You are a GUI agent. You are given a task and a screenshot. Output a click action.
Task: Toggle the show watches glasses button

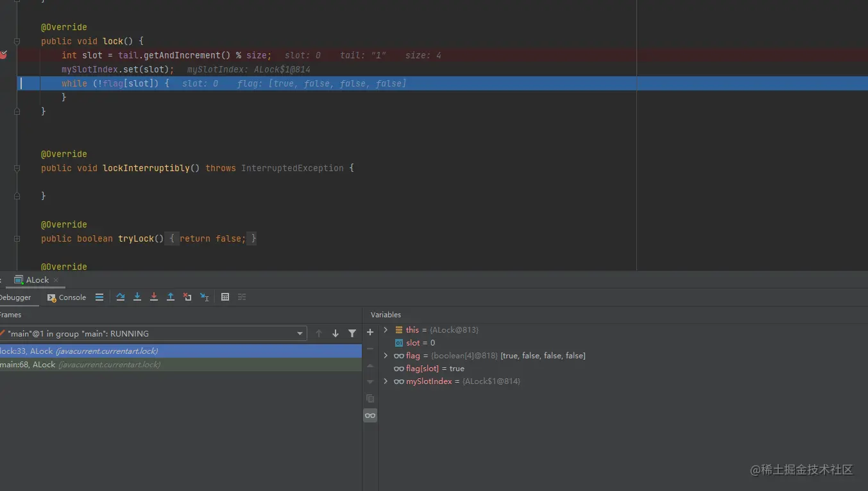pos(370,415)
